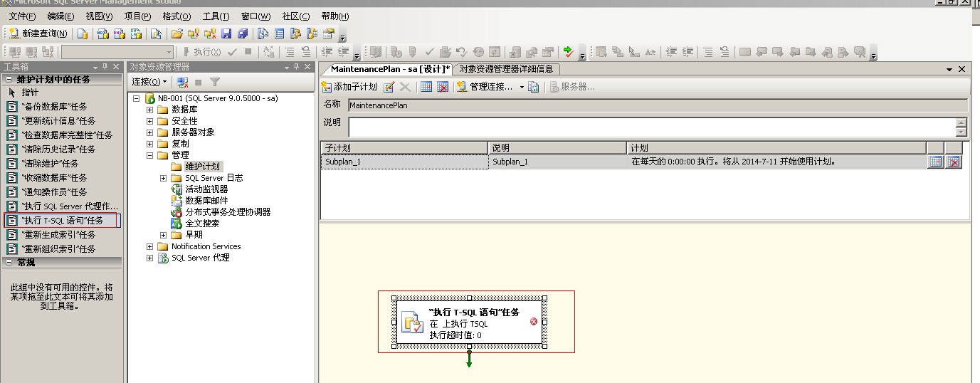Select the 指针 pointer tool
The width and height of the screenshot is (980, 383).
[30, 93]
